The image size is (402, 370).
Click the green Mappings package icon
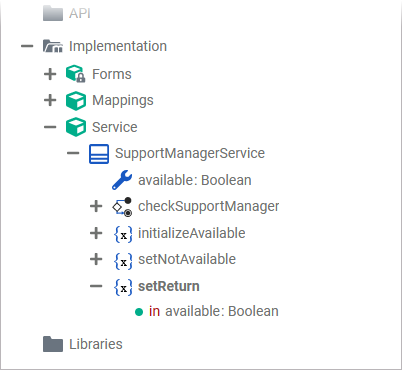click(76, 100)
